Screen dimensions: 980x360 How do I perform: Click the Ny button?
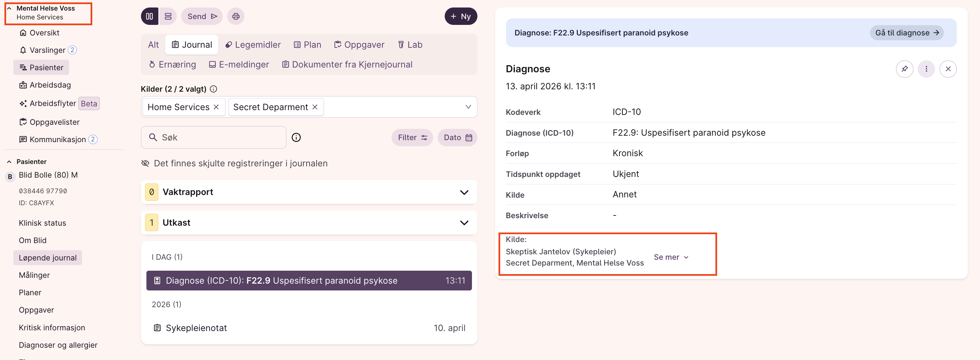[460, 16]
